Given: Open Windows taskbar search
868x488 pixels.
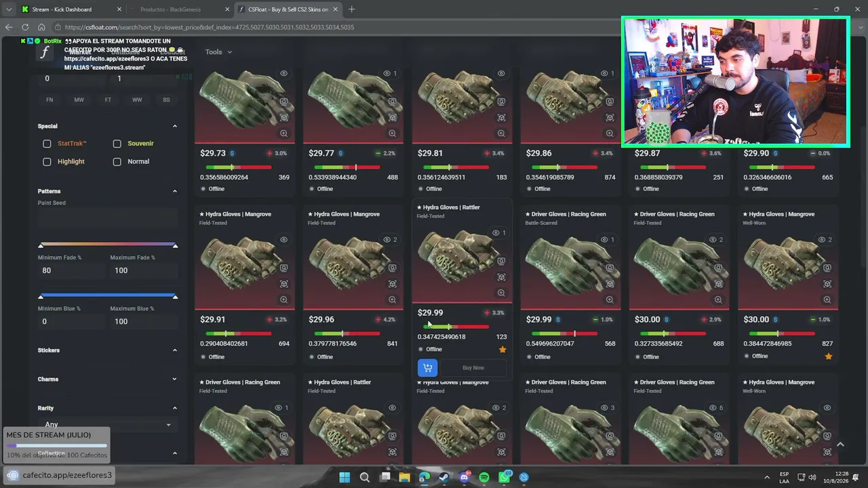Looking at the screenshot, I should (365, 477).
